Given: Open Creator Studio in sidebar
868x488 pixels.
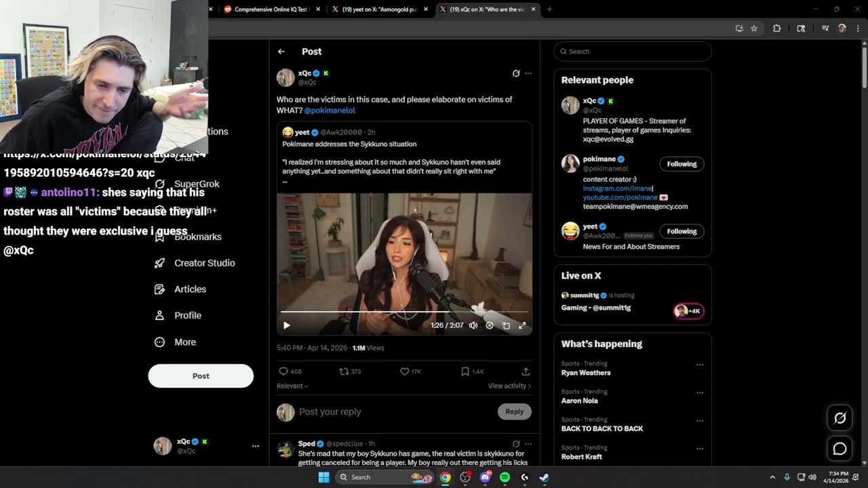Looking at the screenshot, I should tap(195, 263).
